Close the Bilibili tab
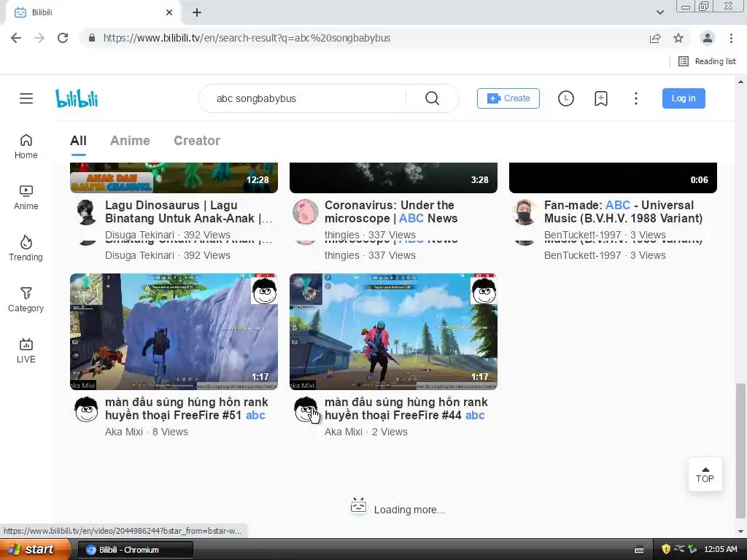The height and width of the screenshot is (560, 747). coord(169,12)
